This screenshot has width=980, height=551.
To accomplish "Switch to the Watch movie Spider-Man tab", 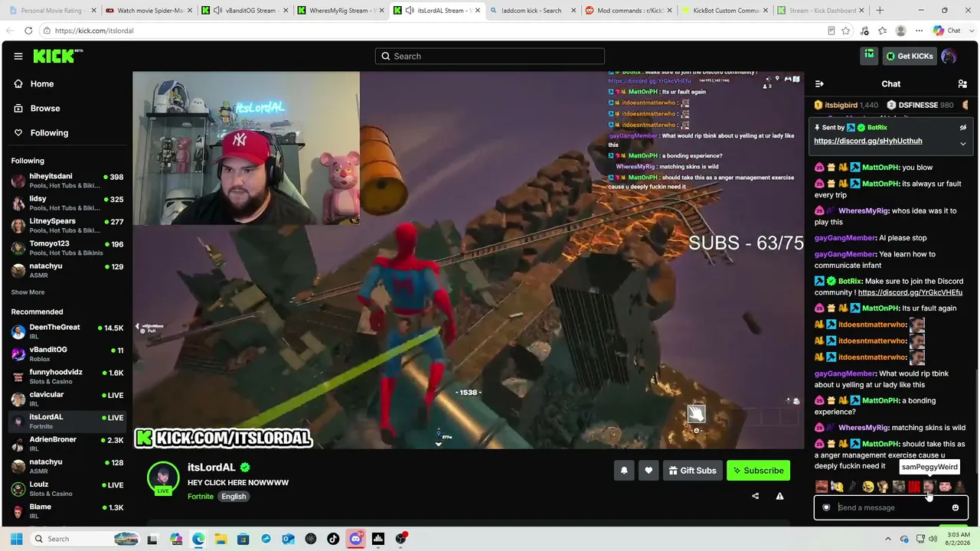I will tap(148, 11).
